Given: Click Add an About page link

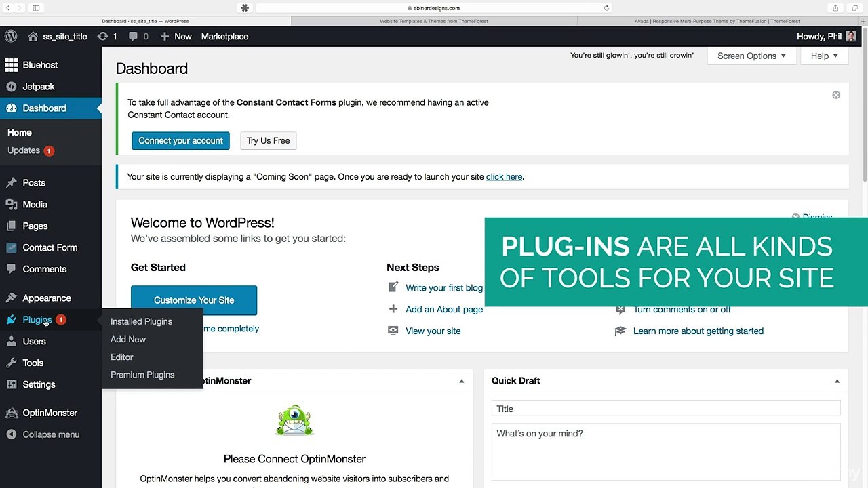Looking at the screenshot, I should point(444,310).
